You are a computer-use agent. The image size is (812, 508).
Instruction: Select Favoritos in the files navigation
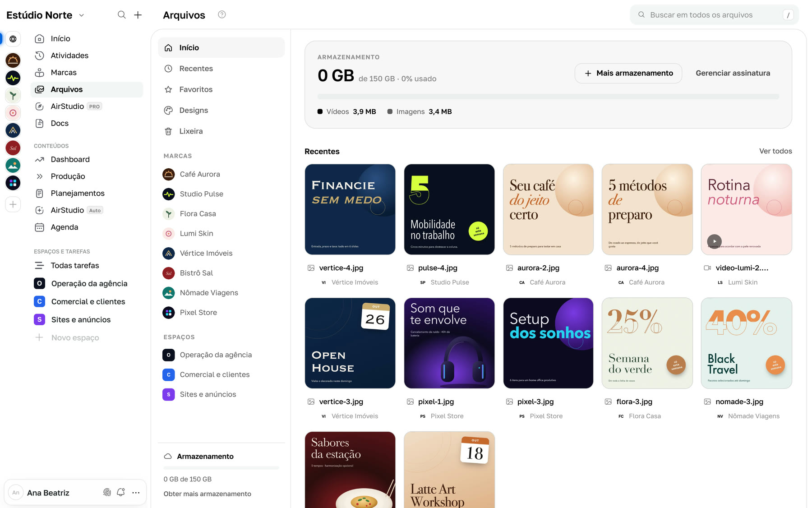[221, 89]
